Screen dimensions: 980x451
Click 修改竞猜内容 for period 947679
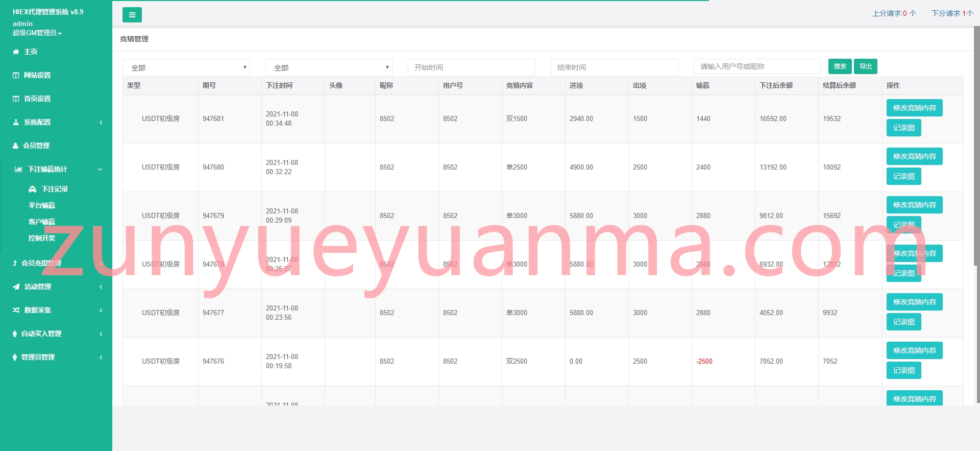(914, 205)
